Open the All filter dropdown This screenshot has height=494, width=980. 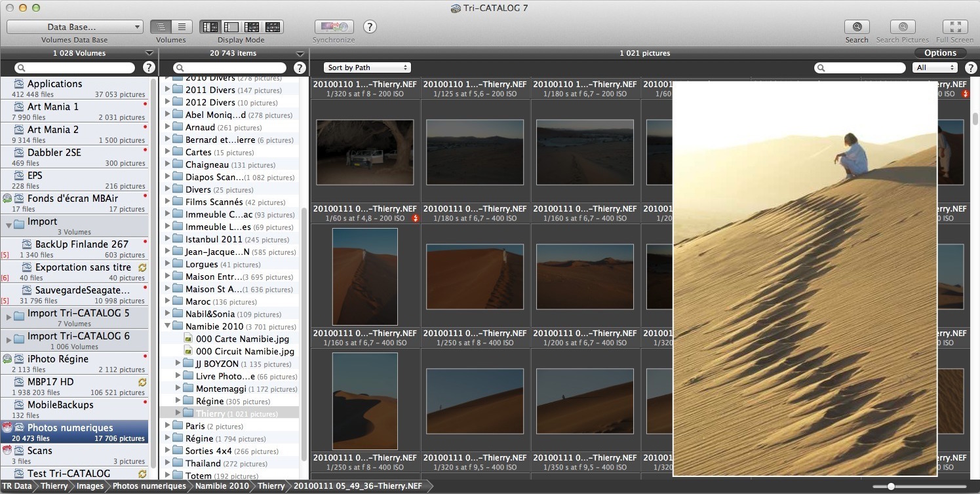click(x=935, y=67)
